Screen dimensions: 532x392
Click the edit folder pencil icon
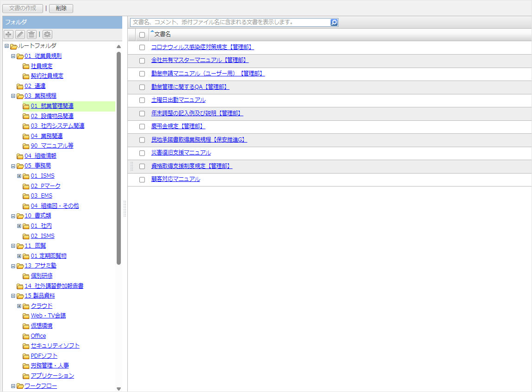click(x=20, y=34)
